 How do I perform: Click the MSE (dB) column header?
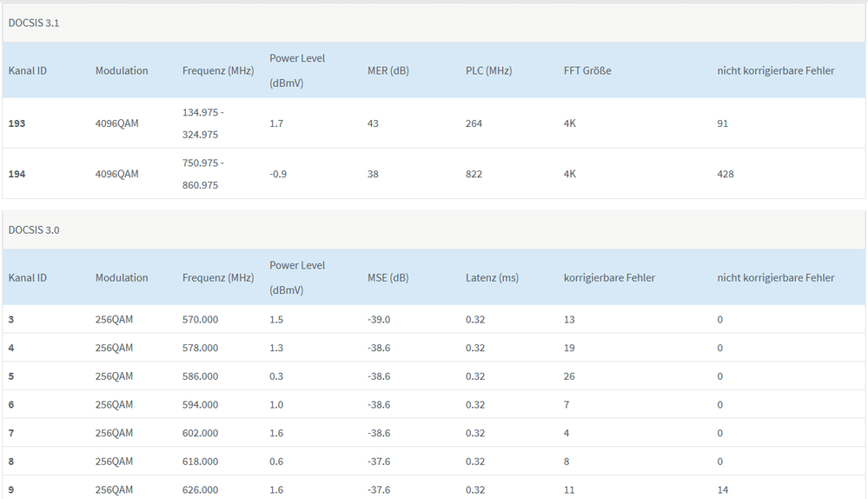(x=388, y=278)
